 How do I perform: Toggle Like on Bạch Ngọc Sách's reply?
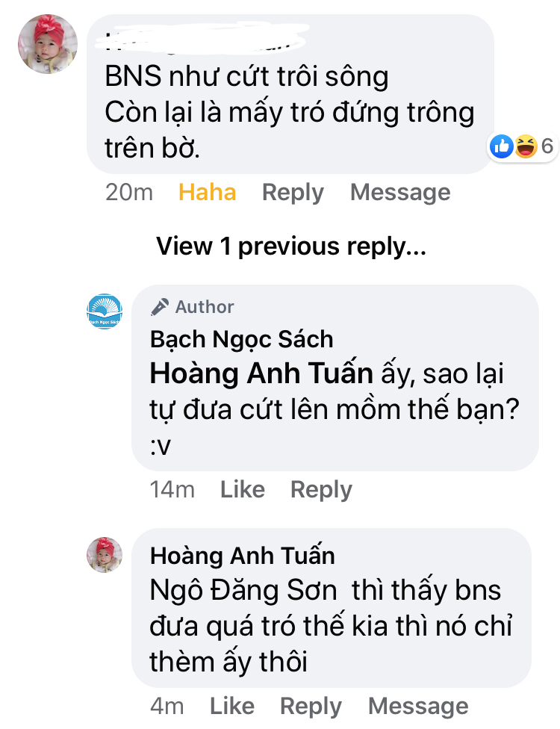(x=243, y=490)
